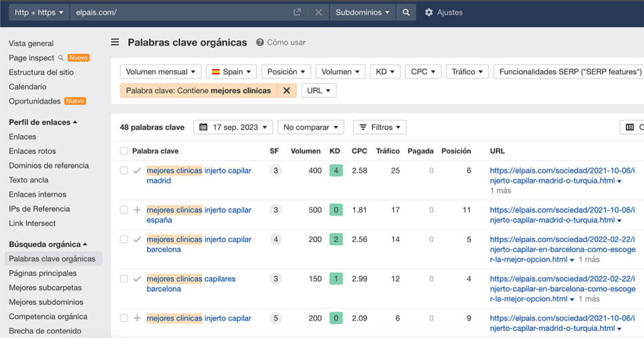This screenshot has height=338, width=644.
Task: Click checkmark beside capilares barcelona keyword
Action: point(137,279)
